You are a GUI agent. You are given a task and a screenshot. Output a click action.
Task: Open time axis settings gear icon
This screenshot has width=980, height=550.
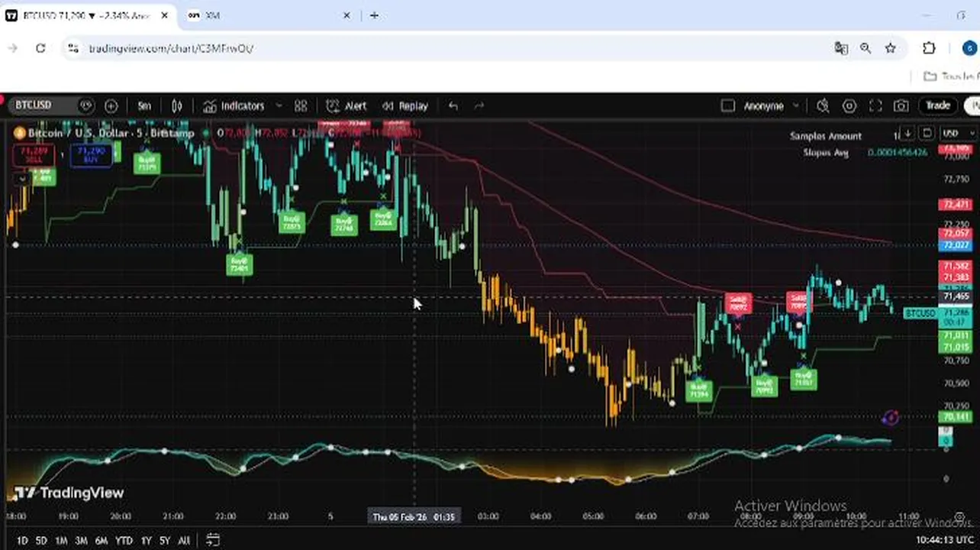coord(959,518)
